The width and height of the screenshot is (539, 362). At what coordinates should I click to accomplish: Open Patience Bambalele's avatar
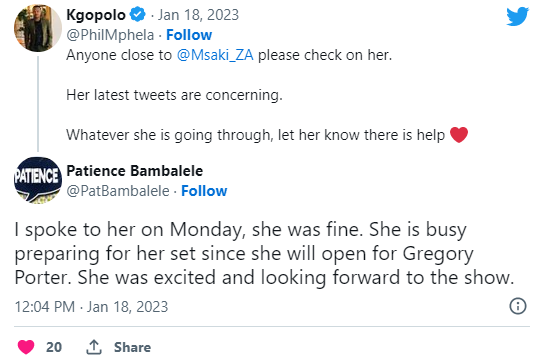tap(38, 180)
